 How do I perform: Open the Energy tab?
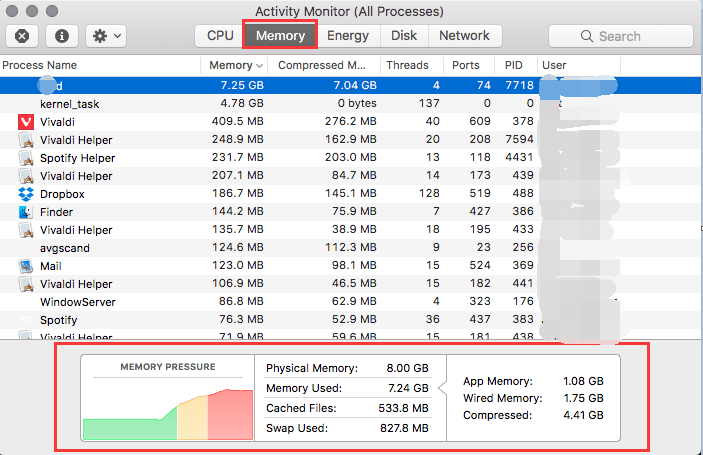tap(348, 36)
